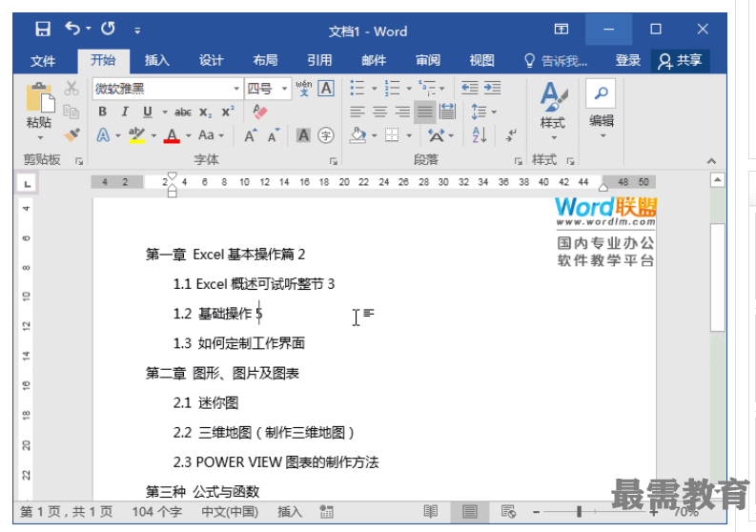Open the borders dropdown arrow
The width and height of the screenshot is (756, 532).
[x=409, y=136]
